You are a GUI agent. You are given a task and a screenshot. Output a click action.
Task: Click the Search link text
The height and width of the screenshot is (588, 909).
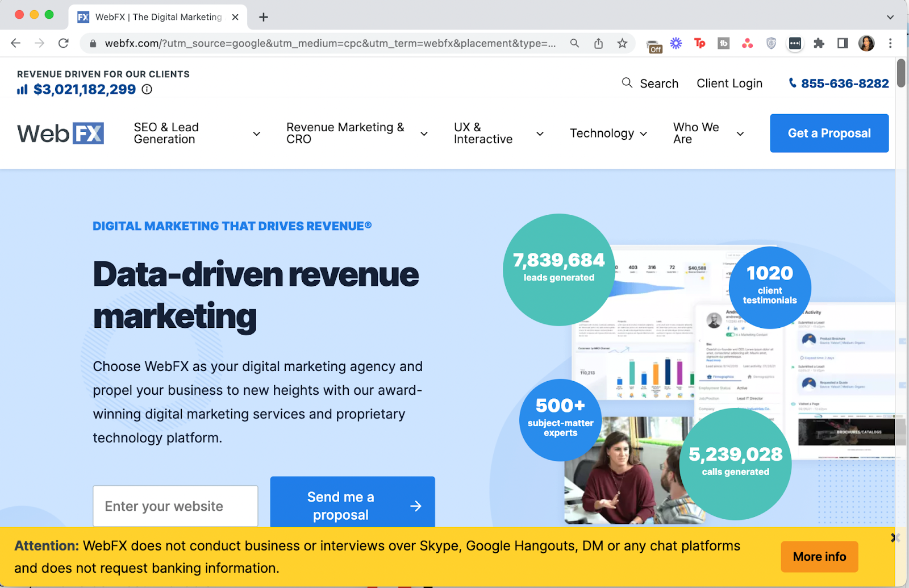click(659, 84)
